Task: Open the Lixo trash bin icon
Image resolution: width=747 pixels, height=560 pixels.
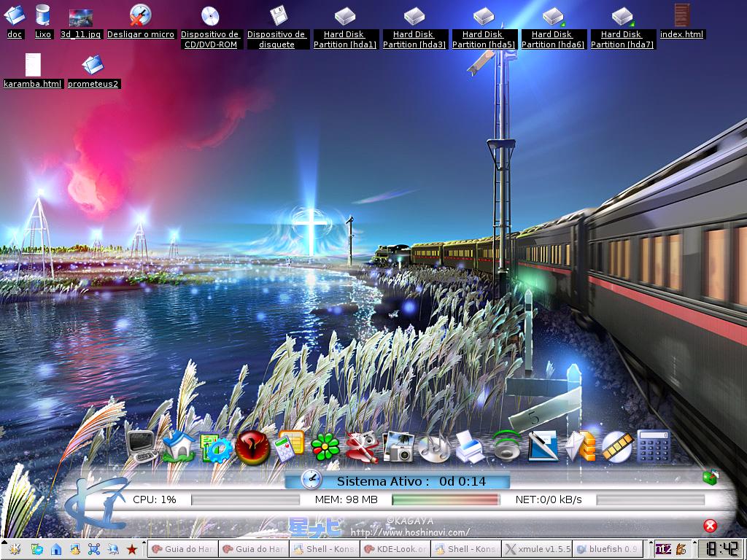Action: click(x=42, y=15)
